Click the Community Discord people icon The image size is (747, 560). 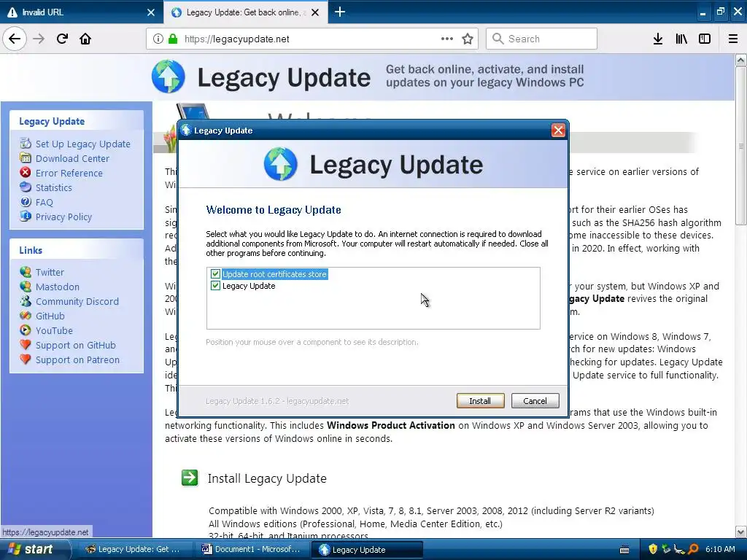26,300
